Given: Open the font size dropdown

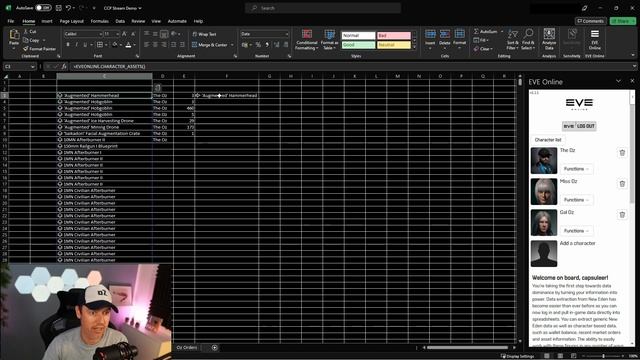Looking at the screenshot, I should (118, 34).
